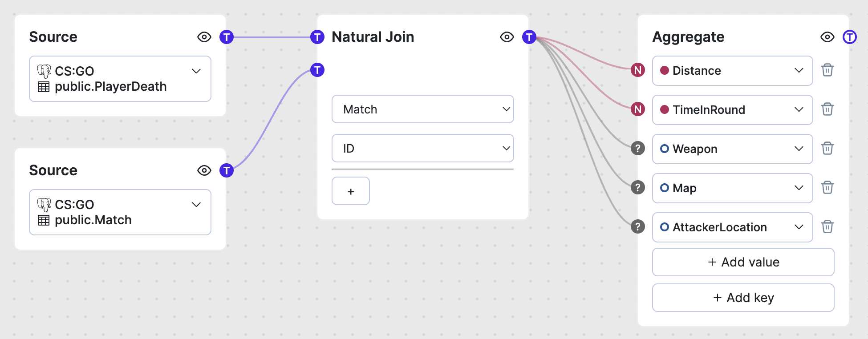Click trash icon beside AttackerLocation
868x339 pixels.
click(x=827, y=227)
